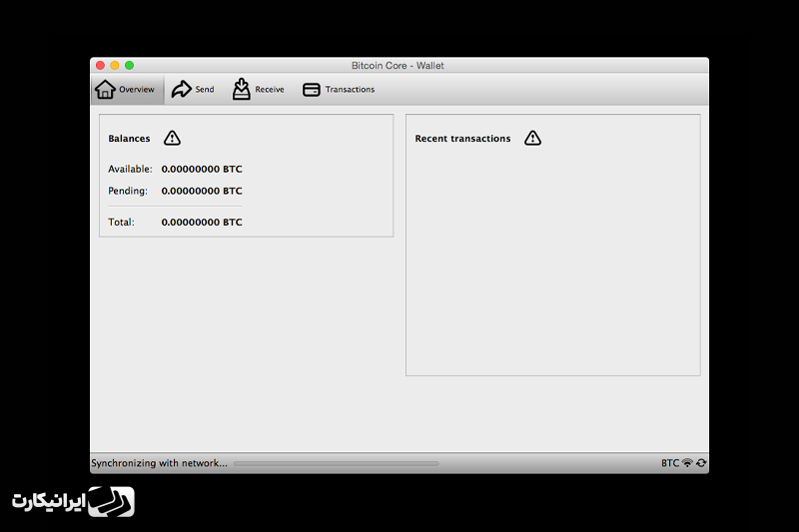Click the BTC unit selector in the status bar

(670, 463)
